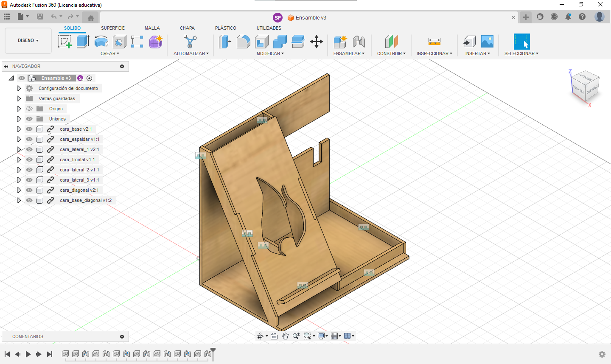Viewport: 611px width, 364px height.
Task: Hide the cara_frontal v1:1 component
Action: [29, 160]
